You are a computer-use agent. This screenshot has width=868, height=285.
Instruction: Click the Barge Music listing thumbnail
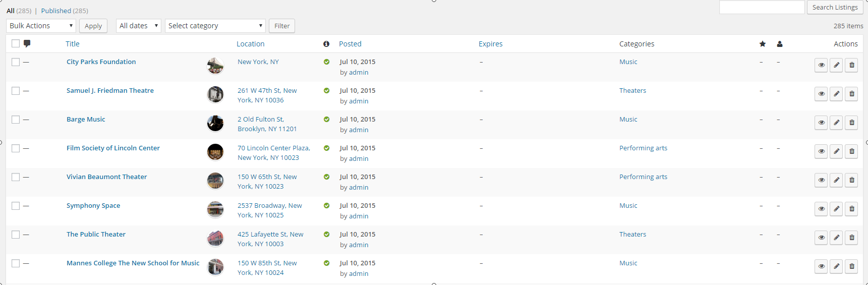tap(215, 123)
